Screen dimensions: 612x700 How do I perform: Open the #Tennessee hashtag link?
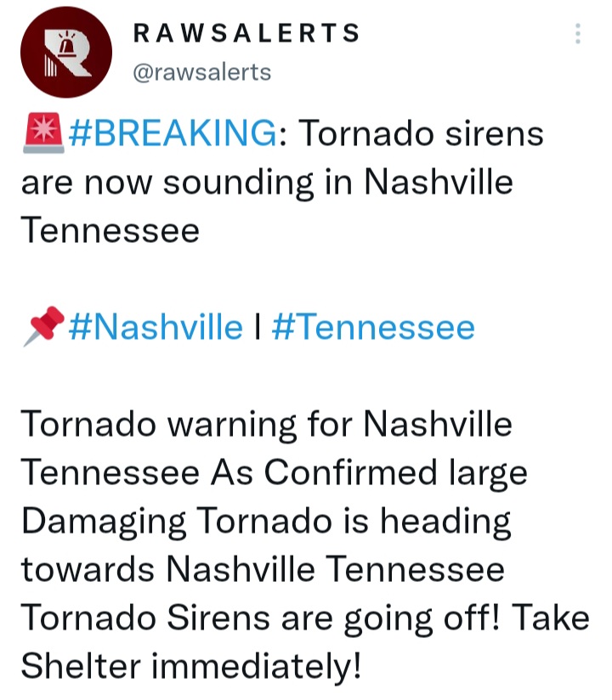pyautogui.click(x=373, y=327)
